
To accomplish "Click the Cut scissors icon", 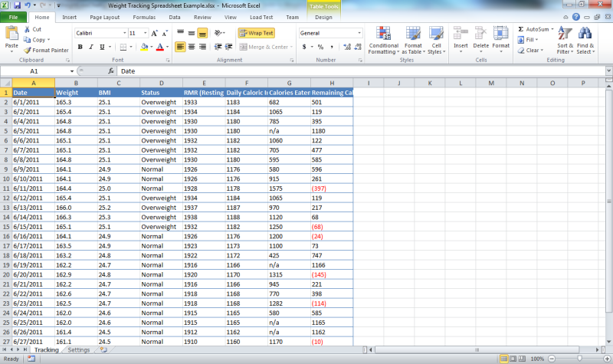I will [27, 29].
